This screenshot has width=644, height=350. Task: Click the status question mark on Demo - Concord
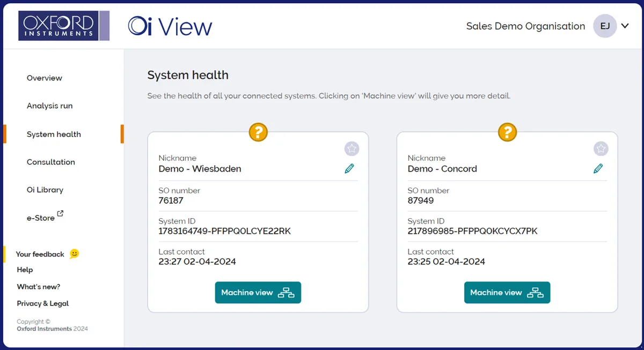(x=507, y=132)
